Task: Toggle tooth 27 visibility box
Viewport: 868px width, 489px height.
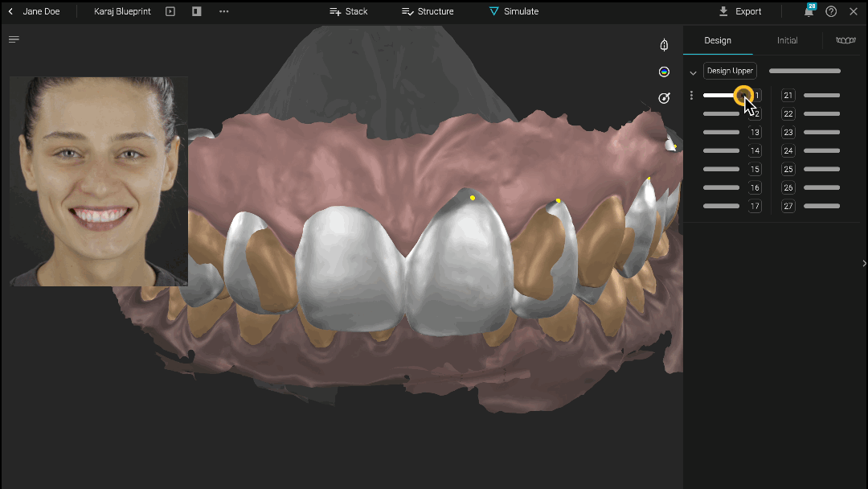Action: [788, 206]
